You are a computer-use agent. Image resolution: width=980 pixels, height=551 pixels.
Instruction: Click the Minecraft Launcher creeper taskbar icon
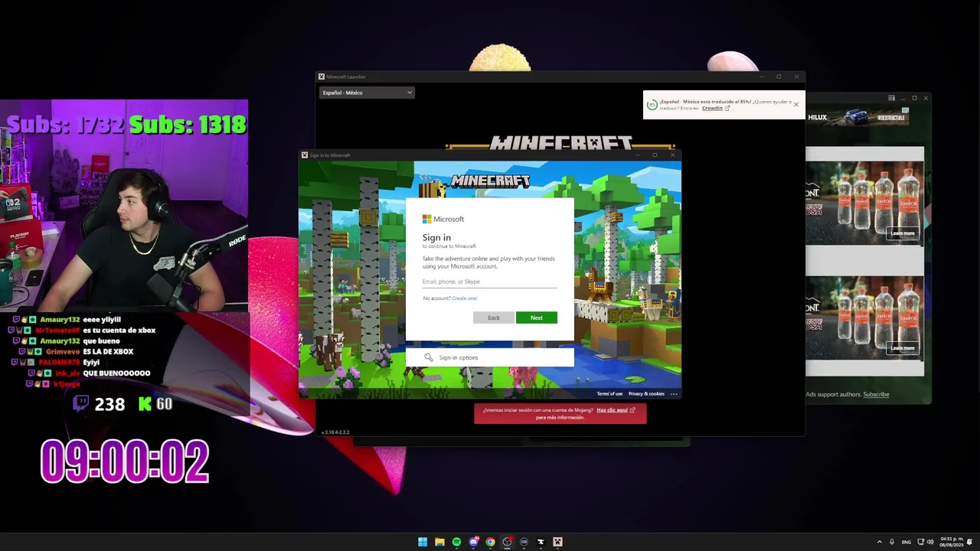click(x=557, y=542)
